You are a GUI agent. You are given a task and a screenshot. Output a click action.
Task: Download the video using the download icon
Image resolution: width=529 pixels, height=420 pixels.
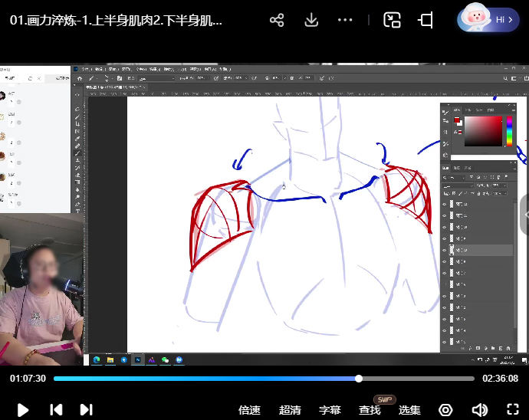(x=311, y=20)
